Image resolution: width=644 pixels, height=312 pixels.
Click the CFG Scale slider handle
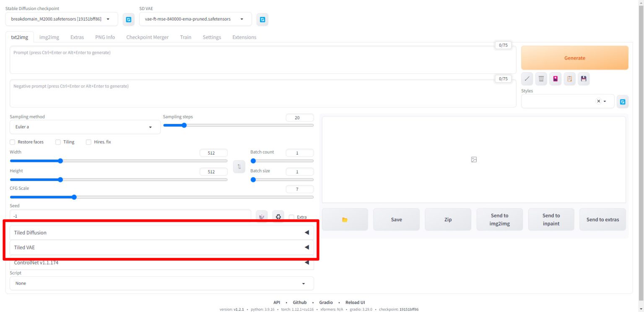[x=74, y=197]
